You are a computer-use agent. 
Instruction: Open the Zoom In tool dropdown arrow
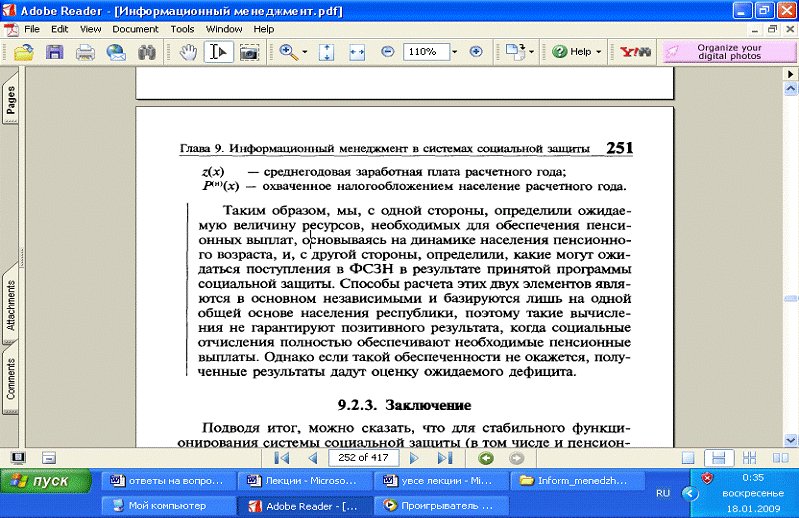click(x=304, y=52)
